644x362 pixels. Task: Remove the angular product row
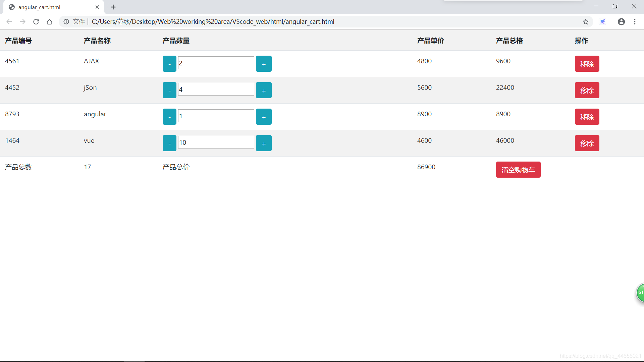pyautogui.click(x=587, y=117)
